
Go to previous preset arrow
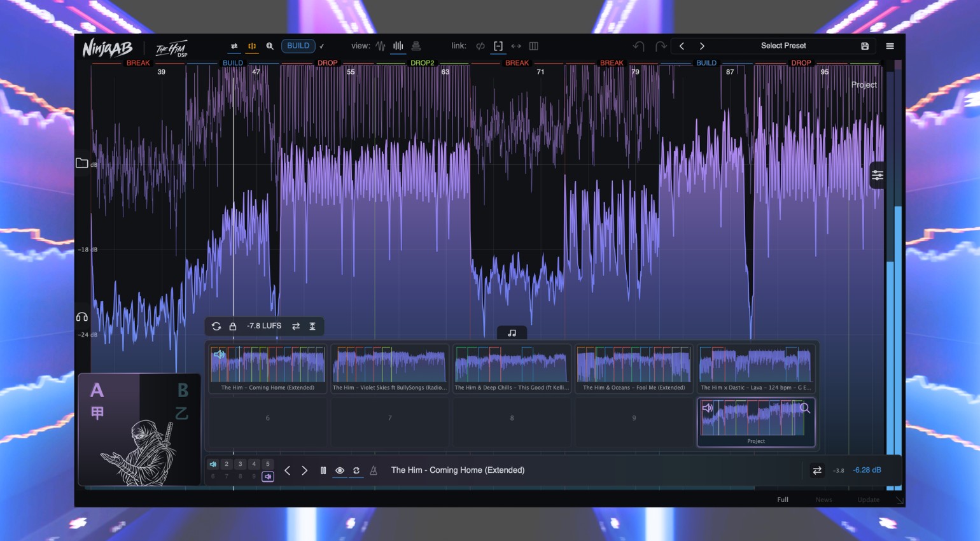682,46
